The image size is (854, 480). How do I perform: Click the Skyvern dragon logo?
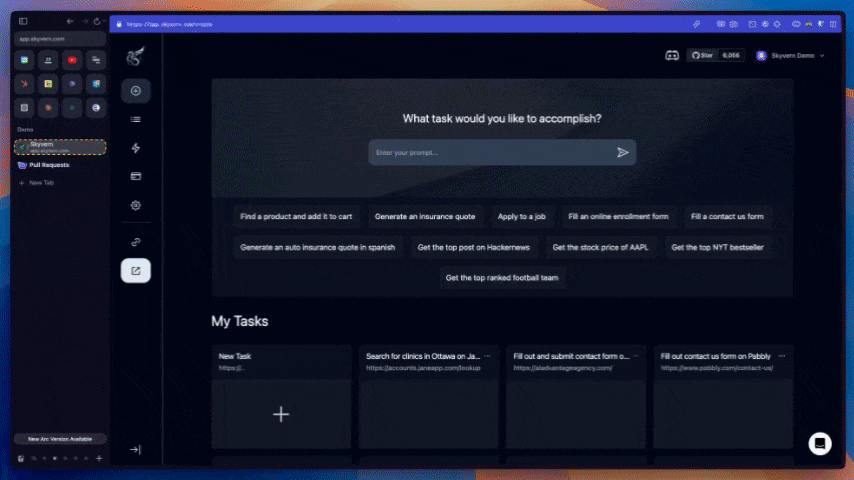135,57
